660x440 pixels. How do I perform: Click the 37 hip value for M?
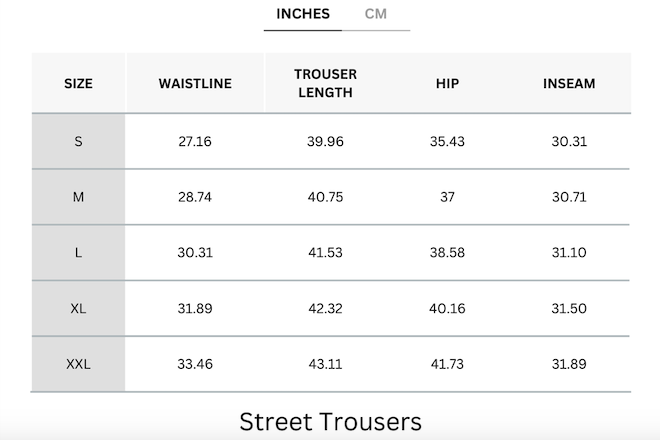point(447,197)
